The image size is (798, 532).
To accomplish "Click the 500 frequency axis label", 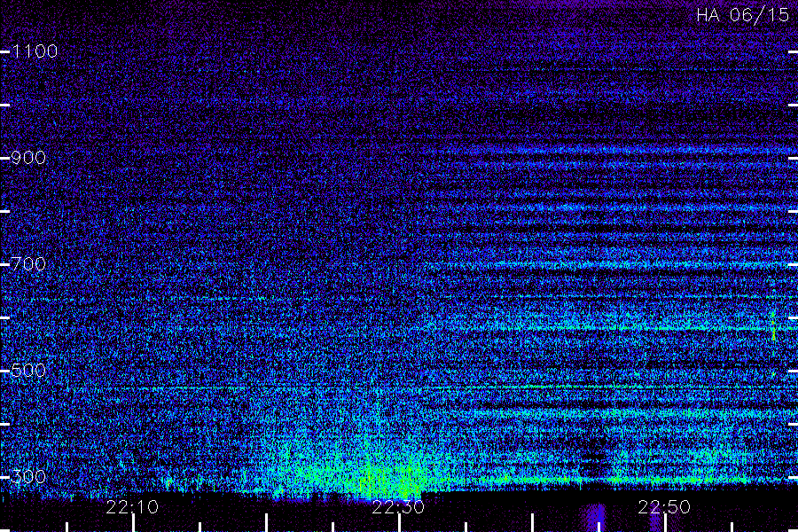I will click(x=28, y=370).
